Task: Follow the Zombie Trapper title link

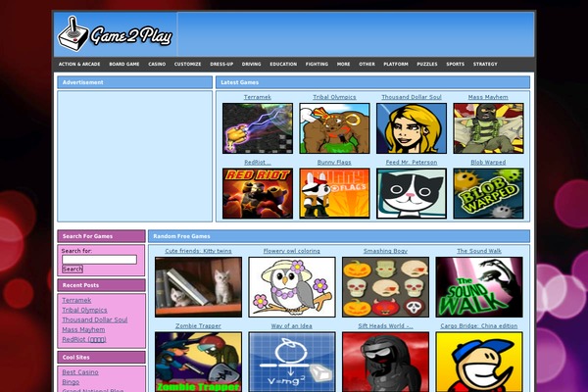Action: tap(198, 326)
